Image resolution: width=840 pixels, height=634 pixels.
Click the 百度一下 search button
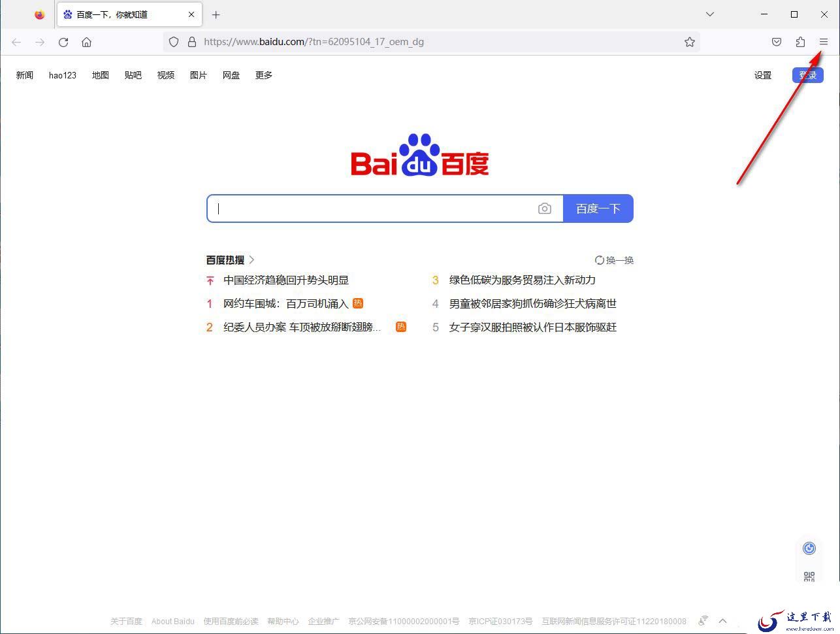598,209
